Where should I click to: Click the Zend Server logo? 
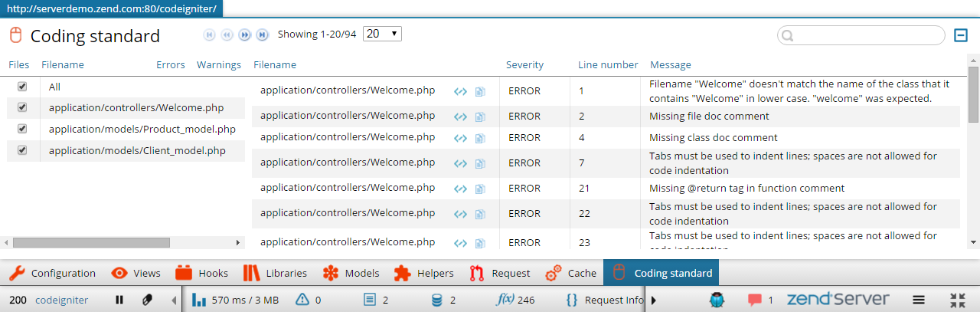tap(838, 299)
